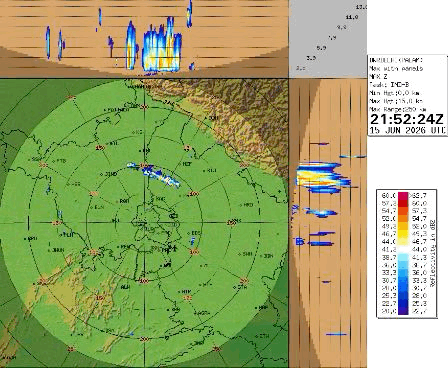Click the AGRA station label on map
This screenshot has height=368, width=448.
click(202, 313)
